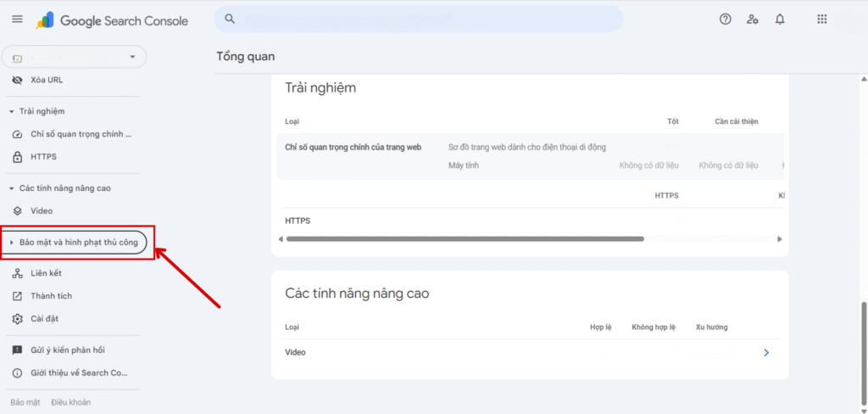Expand Bảo mật và hình phạt thủ công
This screenshot has width=868, height=414.
[x=75, y=242]
